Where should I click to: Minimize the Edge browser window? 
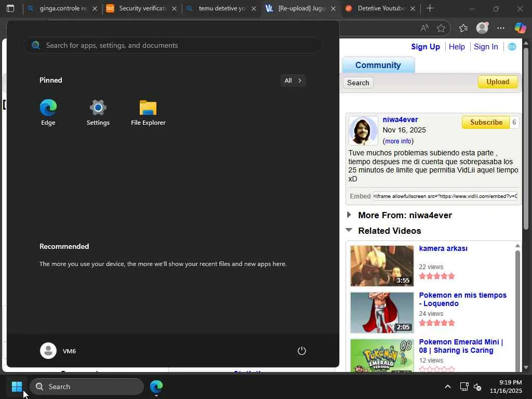point(472,8)
